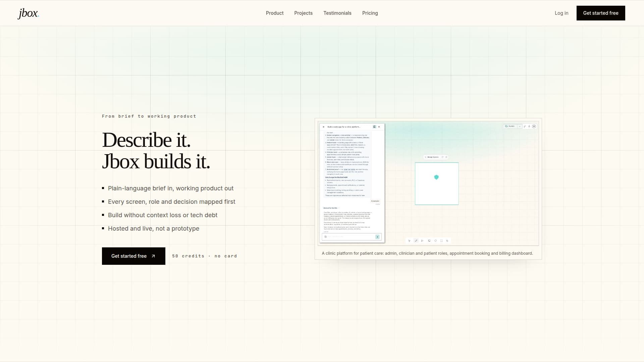Image resolution: width=644 pixels, height=362 pixels.
Task: Click the play icon in the bottom toolbar
Action: (422, 241)
